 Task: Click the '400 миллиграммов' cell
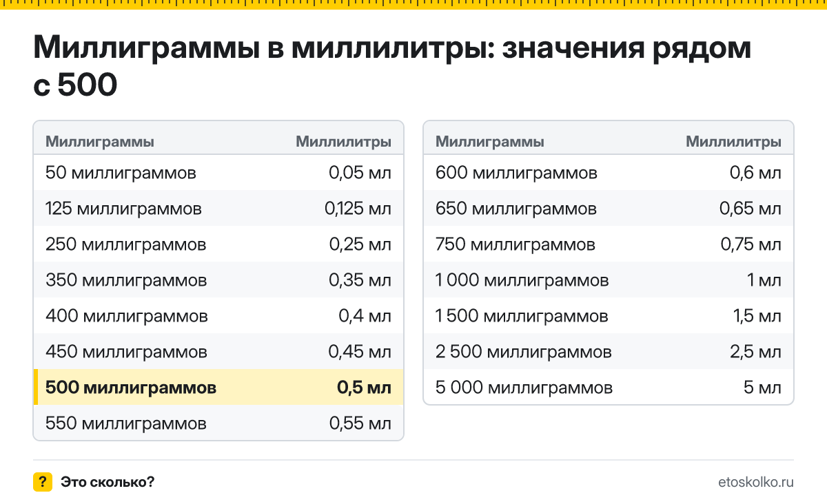[x=127, y=316]
